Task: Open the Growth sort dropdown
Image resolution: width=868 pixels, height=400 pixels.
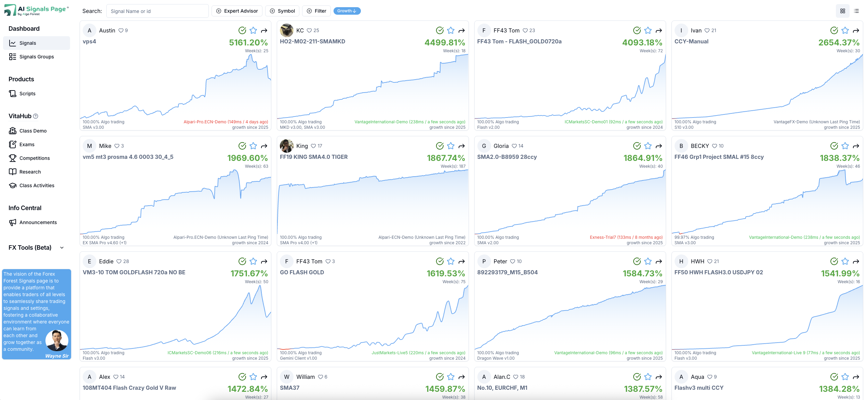Action: tap(347, 11)
